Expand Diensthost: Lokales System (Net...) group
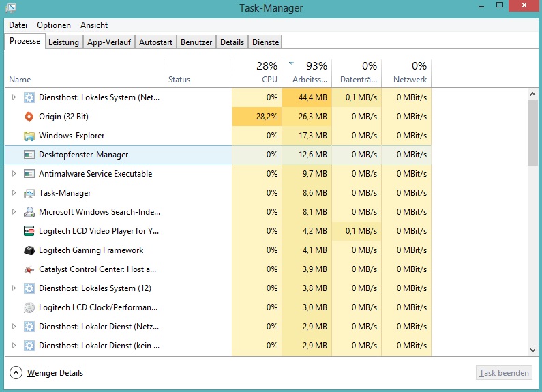The image size is (542, 392). click(14, 97)
